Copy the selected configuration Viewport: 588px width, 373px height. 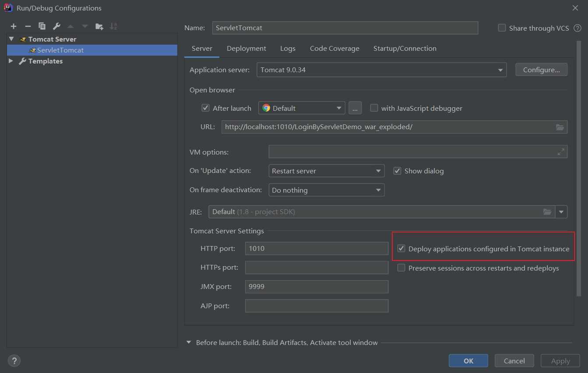tap(42, 26)
